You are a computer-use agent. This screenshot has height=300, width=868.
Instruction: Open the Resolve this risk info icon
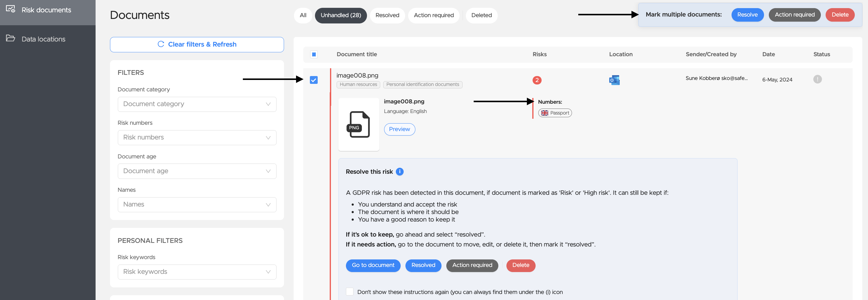pyautogui.click(x=400, y=172)
